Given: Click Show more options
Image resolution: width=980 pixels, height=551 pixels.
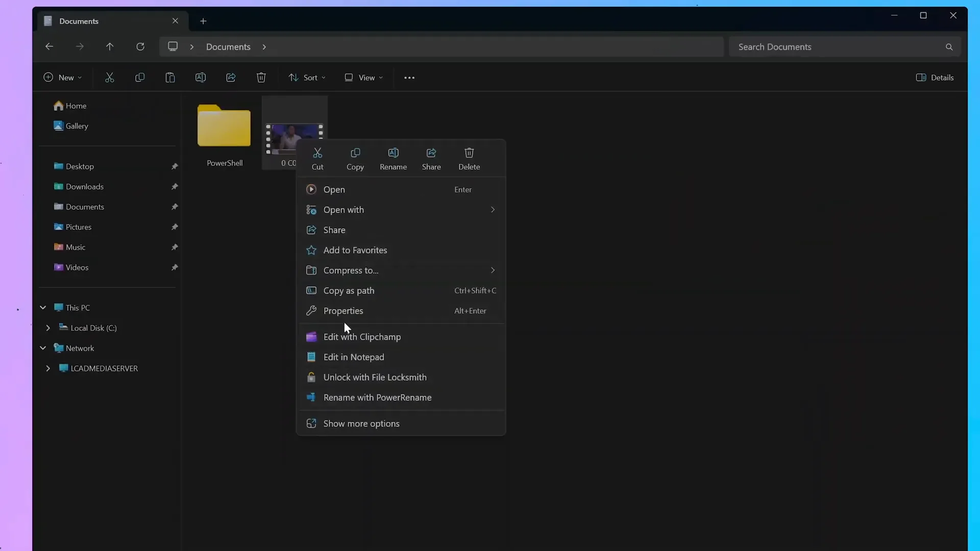Looking at the screenshot, I should [401, 423].
